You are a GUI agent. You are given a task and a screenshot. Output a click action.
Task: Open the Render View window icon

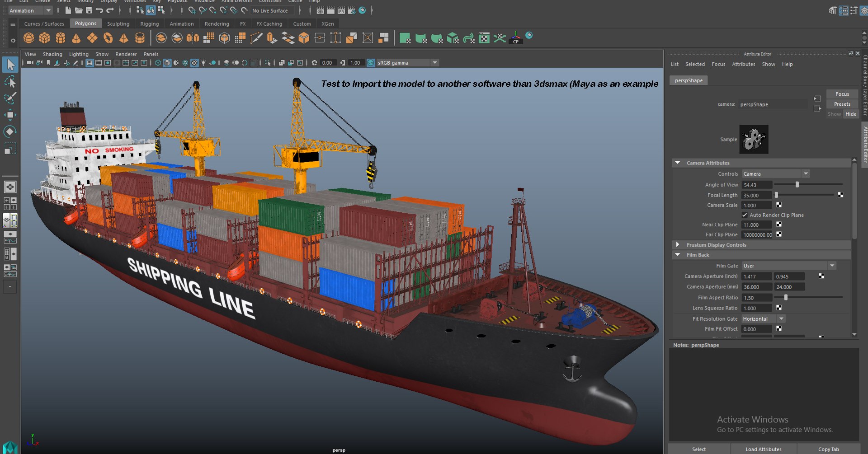[x=320, y=10]
